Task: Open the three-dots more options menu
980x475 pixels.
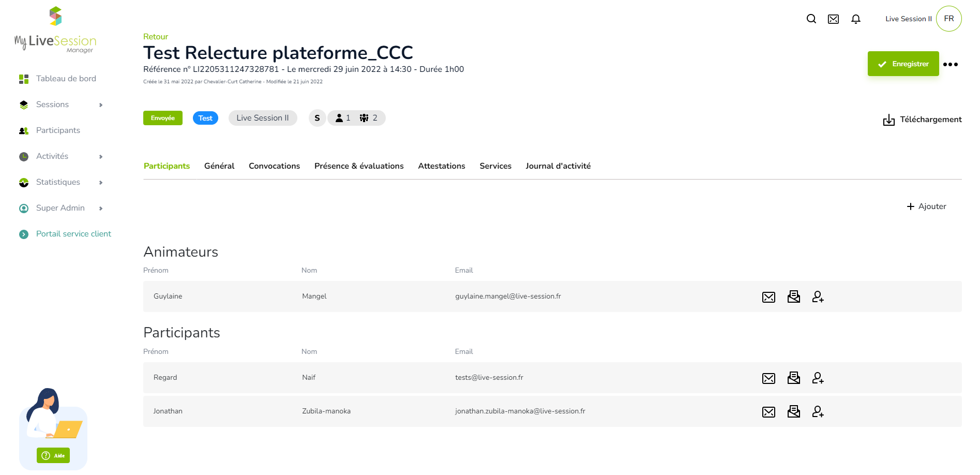Action: (x=950, y=65)
